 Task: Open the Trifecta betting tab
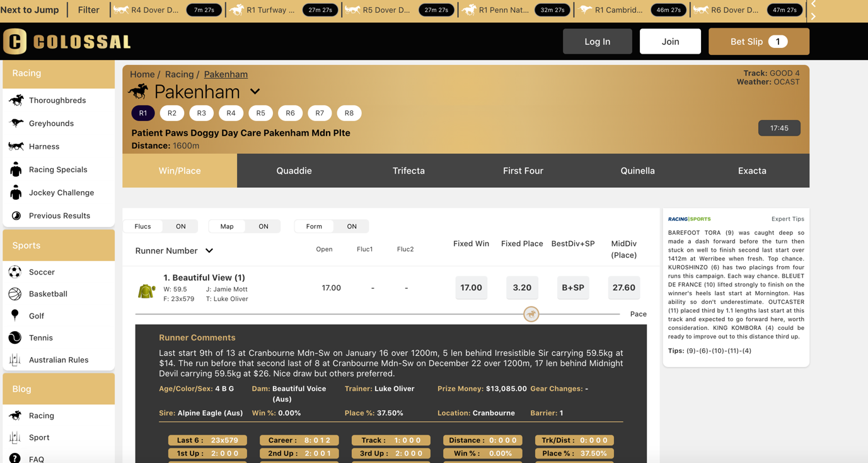(x=408, y=170)
